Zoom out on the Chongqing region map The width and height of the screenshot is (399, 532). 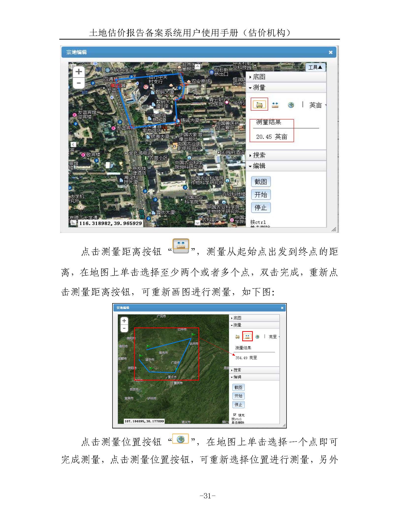tap(124, 328)
